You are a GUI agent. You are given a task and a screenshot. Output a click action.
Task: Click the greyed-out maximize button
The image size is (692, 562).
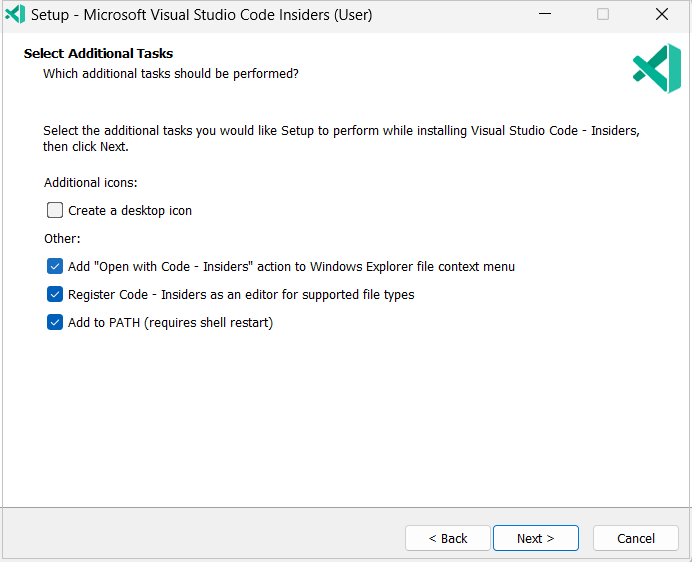[603, 15]
